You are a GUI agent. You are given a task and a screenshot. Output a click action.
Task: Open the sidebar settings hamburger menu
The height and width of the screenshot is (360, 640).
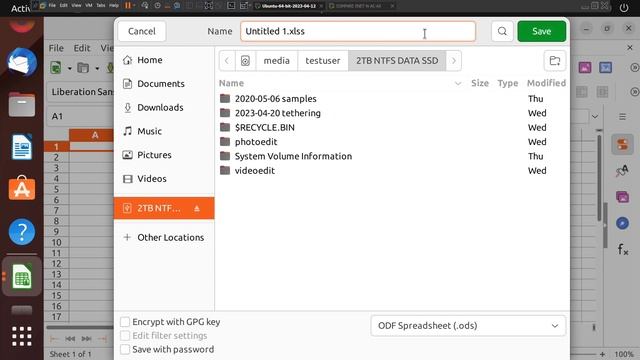(622, 117)
